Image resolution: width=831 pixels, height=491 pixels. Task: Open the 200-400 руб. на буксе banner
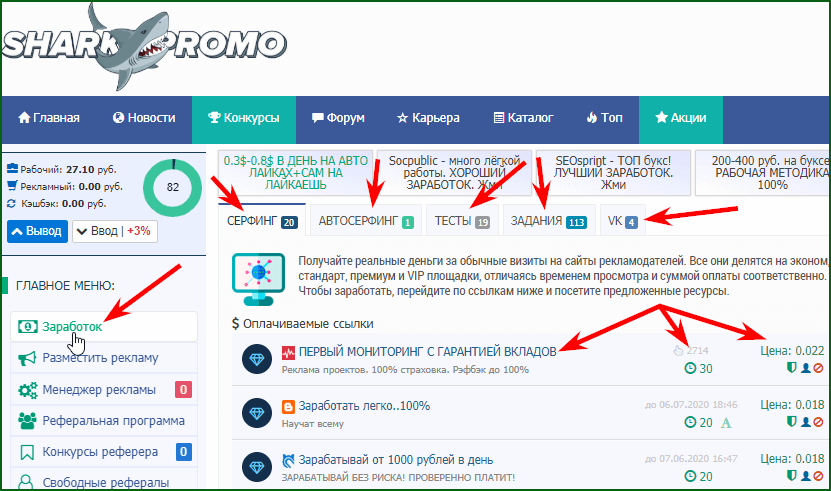(x=763, y=173)
